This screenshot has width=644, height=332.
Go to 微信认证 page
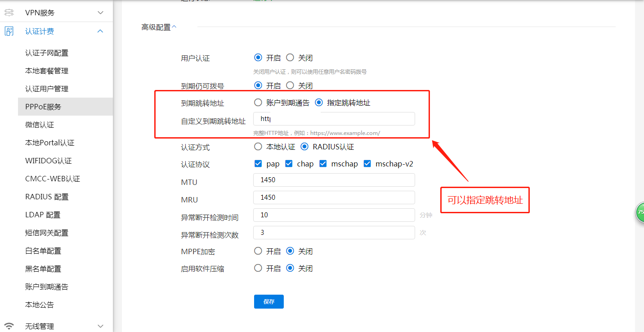pos(40,125)
